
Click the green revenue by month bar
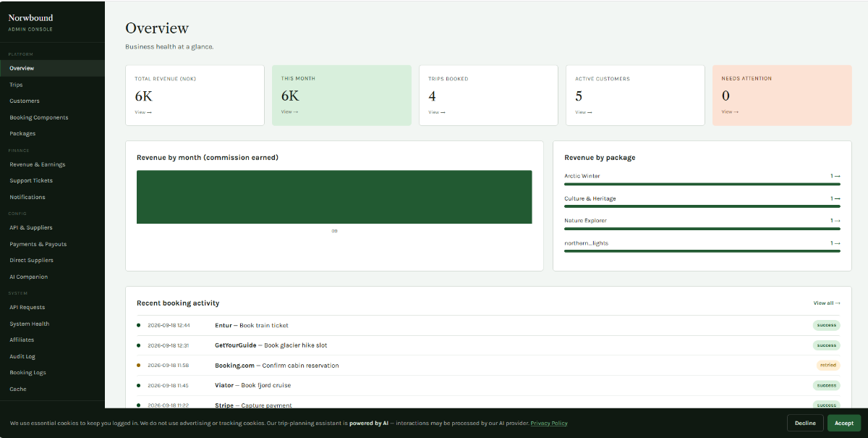(x=334, y=197)
